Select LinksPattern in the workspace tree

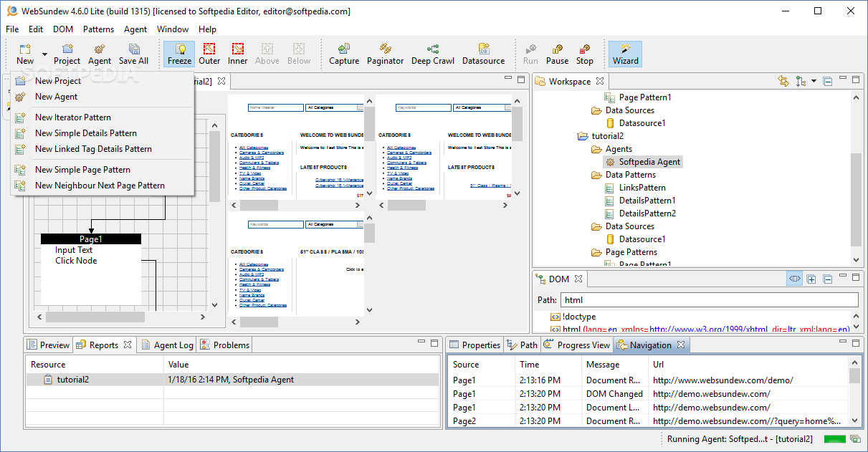[643, 188]
